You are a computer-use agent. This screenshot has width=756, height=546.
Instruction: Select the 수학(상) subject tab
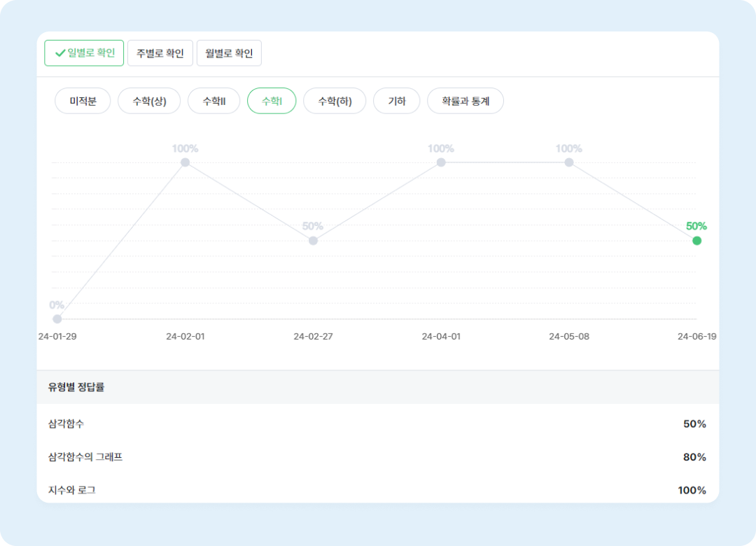pyautogui.click(x=149, y=101)
